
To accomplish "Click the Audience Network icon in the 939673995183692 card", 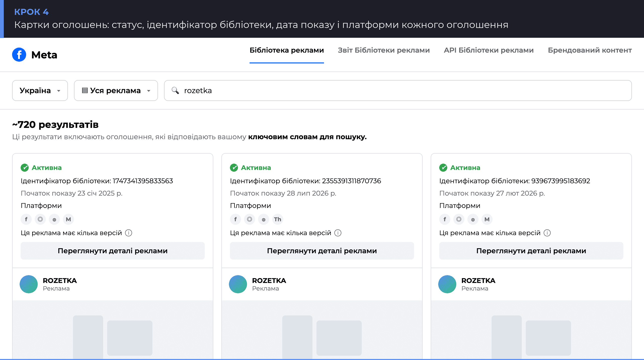I will 473,219.
